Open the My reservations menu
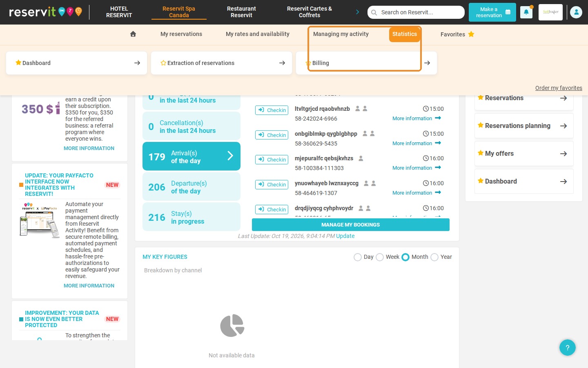 tap(181, 34)
